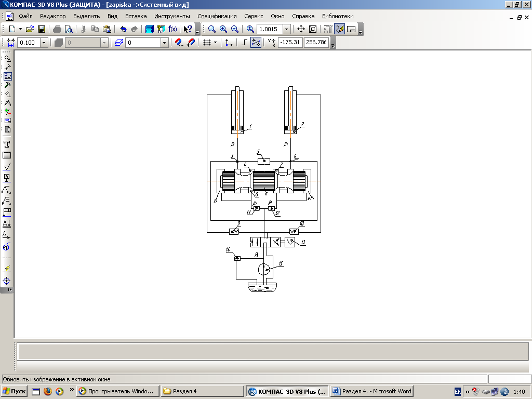This screenshot has height=399, width=532.
Task: Click the Undo arrow in the toolbar
Action: click(123, 29)
